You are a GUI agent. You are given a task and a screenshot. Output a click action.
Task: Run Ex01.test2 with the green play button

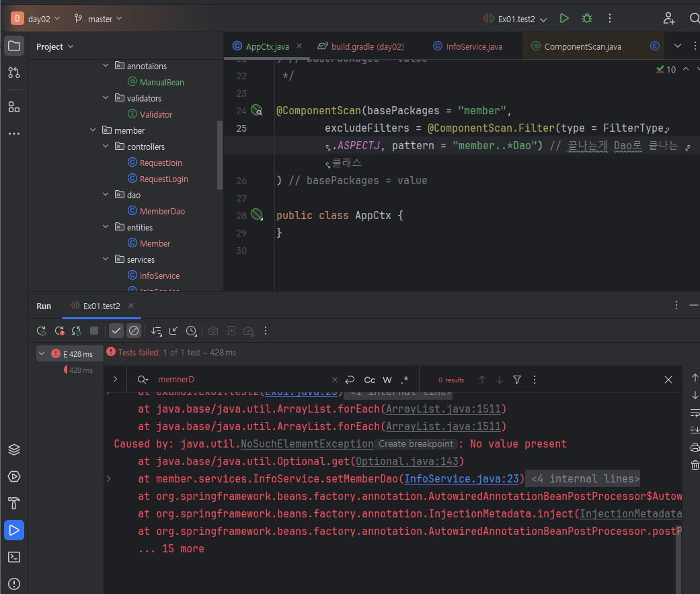pos(564,19)
